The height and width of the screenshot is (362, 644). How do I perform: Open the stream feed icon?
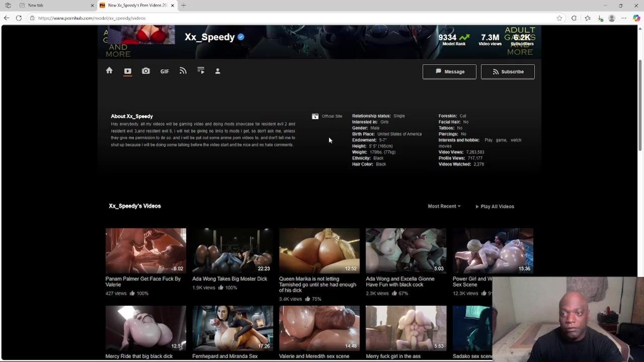183,71
